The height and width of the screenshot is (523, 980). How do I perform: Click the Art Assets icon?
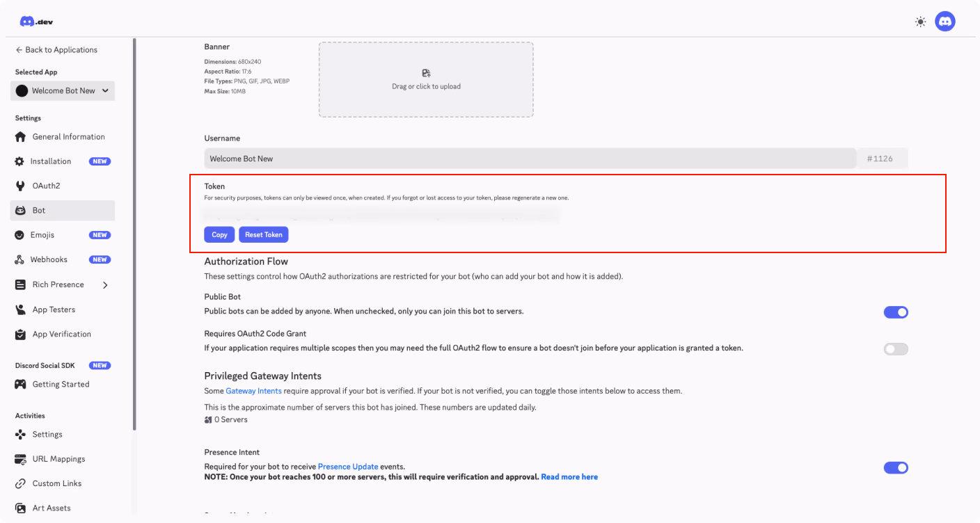point(20,508)
